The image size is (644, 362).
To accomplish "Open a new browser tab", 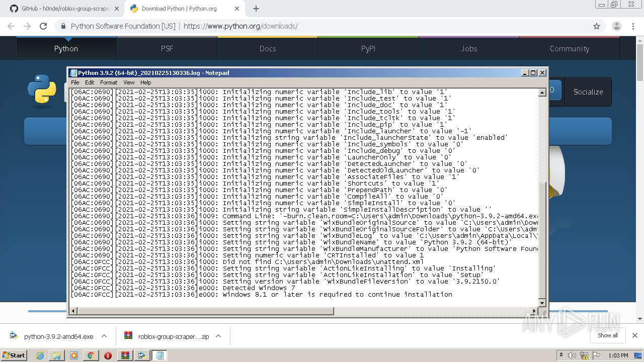I will (x=256, y=9).
